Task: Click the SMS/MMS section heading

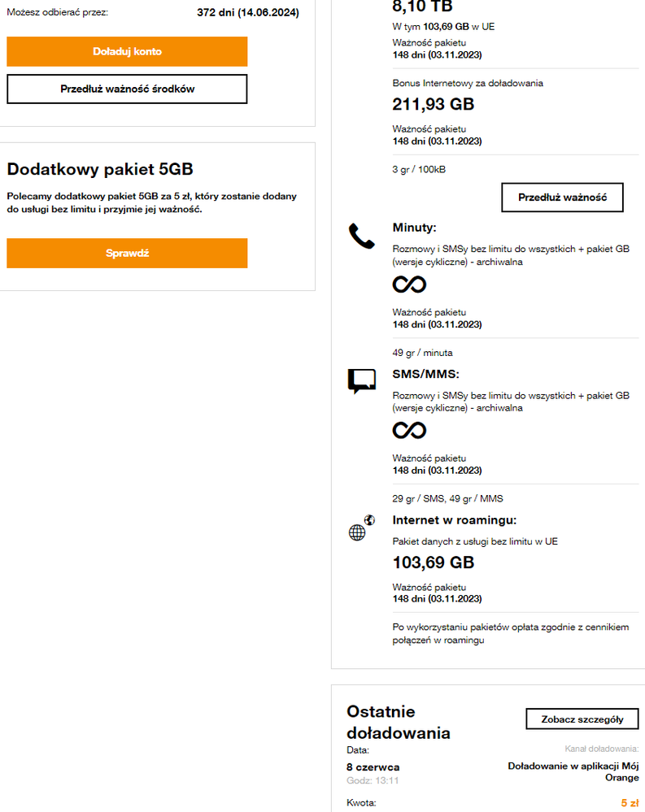Action: click(x=426, y=373)
